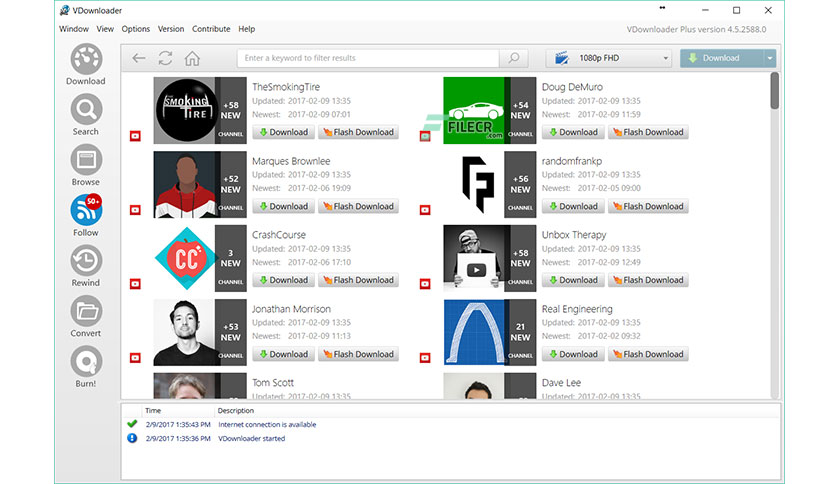
Task: Flash Download Real Engineering channel
Action: (x=648, y=354)
